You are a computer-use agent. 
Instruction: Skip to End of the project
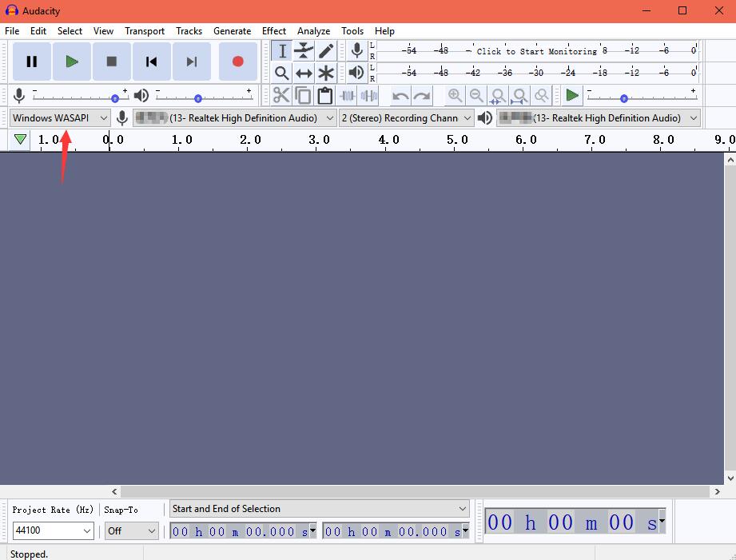tap(192, 62)
